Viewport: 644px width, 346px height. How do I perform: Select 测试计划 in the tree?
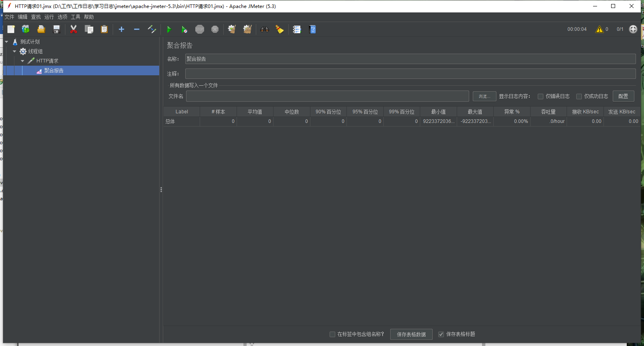(x=30, y=42)
